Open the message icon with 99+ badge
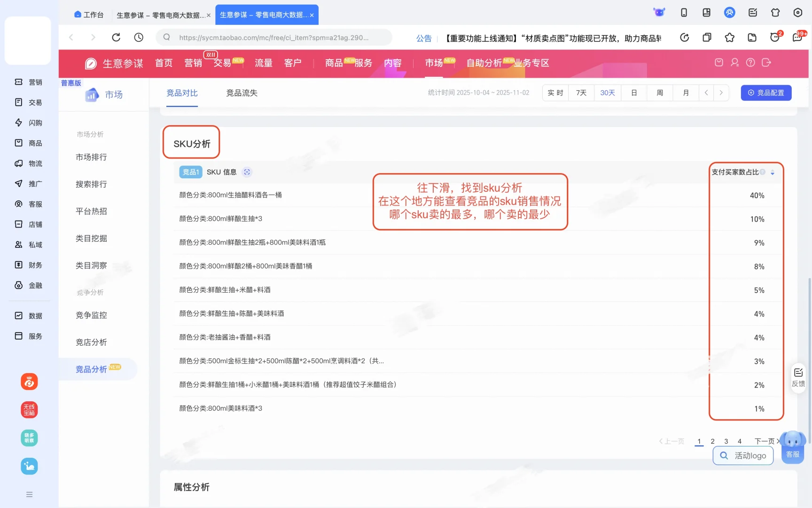This screenshot has height=508, width=812. [798, 37]
